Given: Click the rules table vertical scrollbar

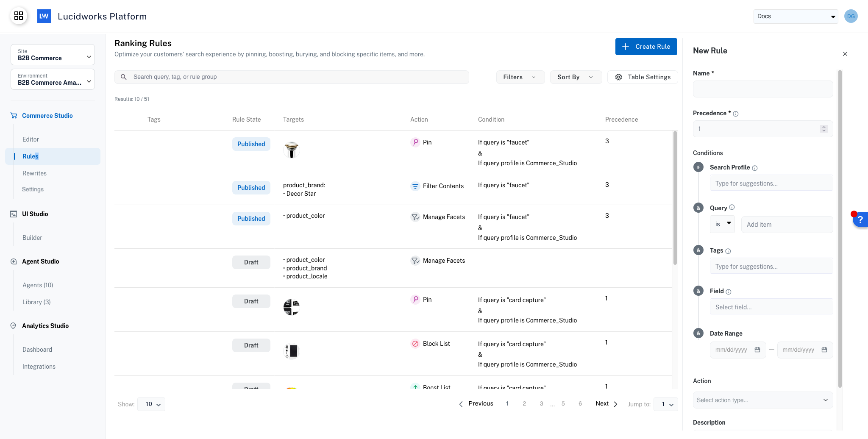Looking at the screenshot, I should click(675, 198).
